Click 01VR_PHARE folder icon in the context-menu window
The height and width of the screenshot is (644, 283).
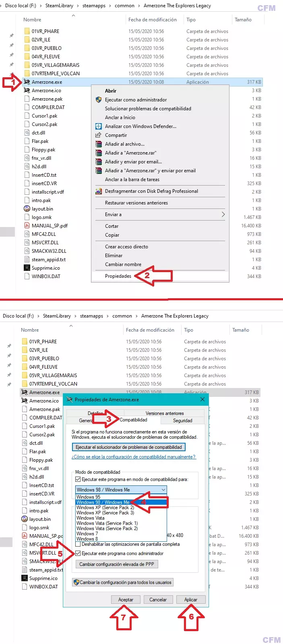coord(27,31)
